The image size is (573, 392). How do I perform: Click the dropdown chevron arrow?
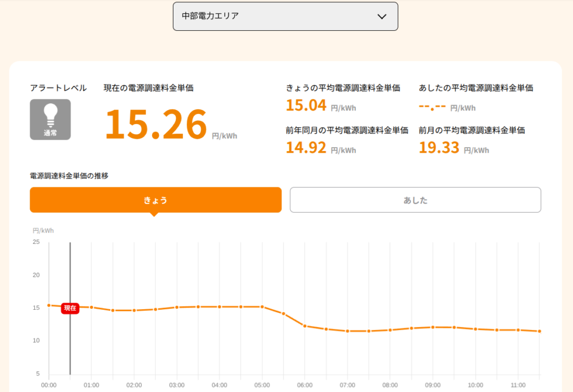382,16
